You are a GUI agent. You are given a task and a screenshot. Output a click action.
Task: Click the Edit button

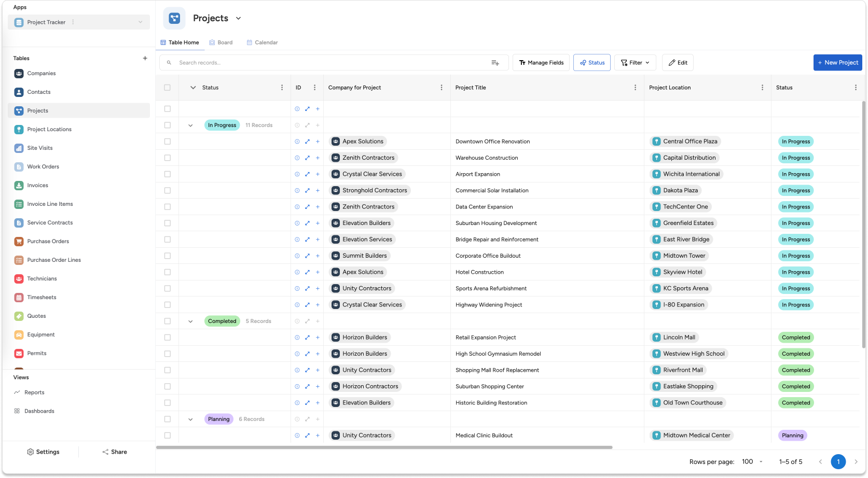click(x=678, y=63)
